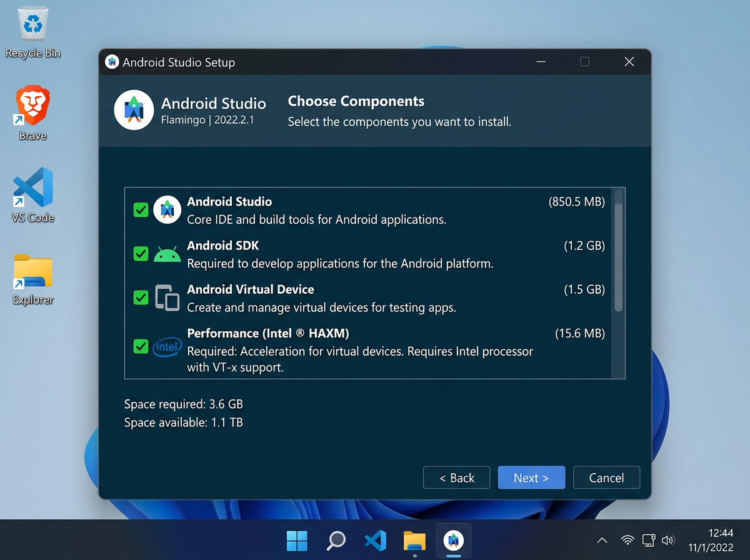Image resolution: width=750 pixels, height=560 pixels.
Task: Show hidden tray icons chevron
Action: tap(602, 541)
